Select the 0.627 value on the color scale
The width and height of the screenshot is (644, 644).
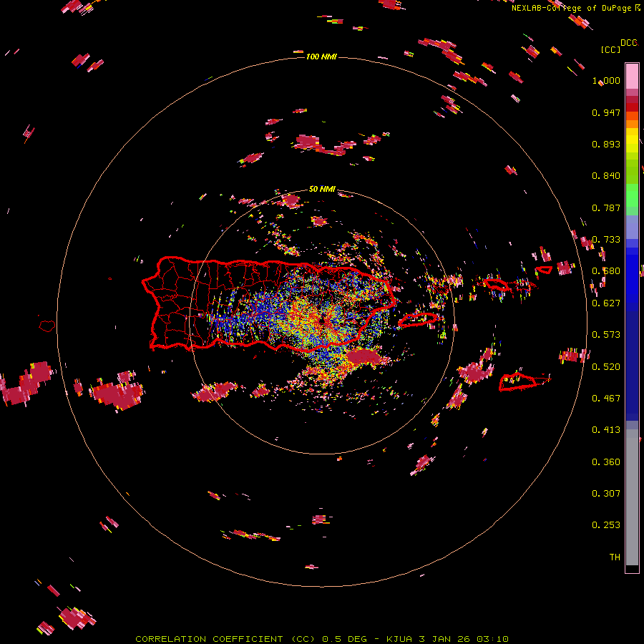tap(606, 303)
